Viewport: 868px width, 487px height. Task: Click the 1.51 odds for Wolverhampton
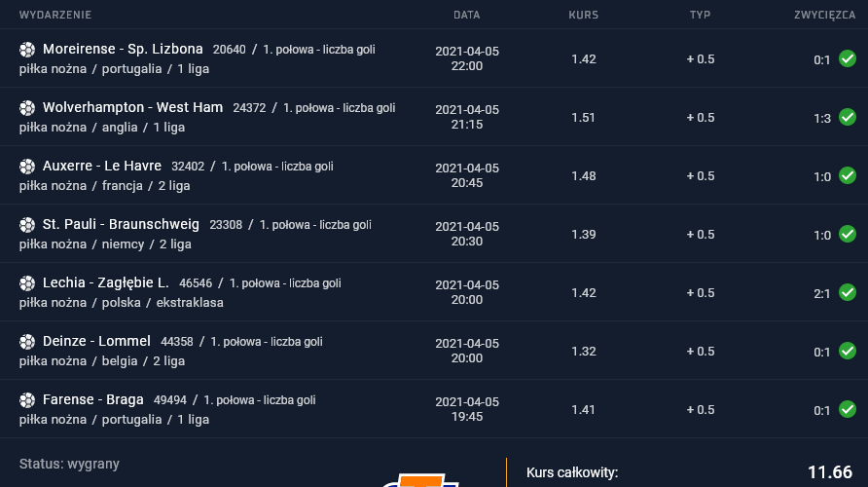[x=584, y=118]
